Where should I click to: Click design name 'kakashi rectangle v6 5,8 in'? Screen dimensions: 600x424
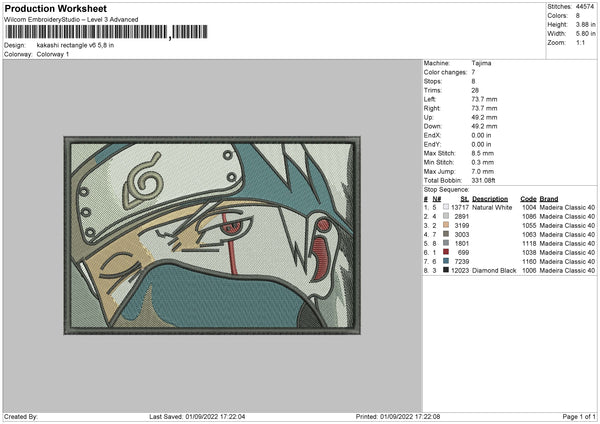click(x=75, y=45)
